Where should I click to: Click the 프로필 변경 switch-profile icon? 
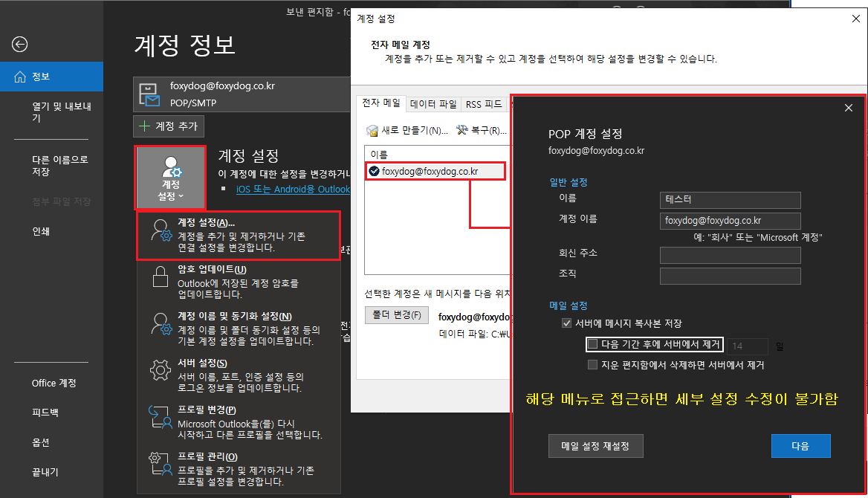click(x=161, y=417)
